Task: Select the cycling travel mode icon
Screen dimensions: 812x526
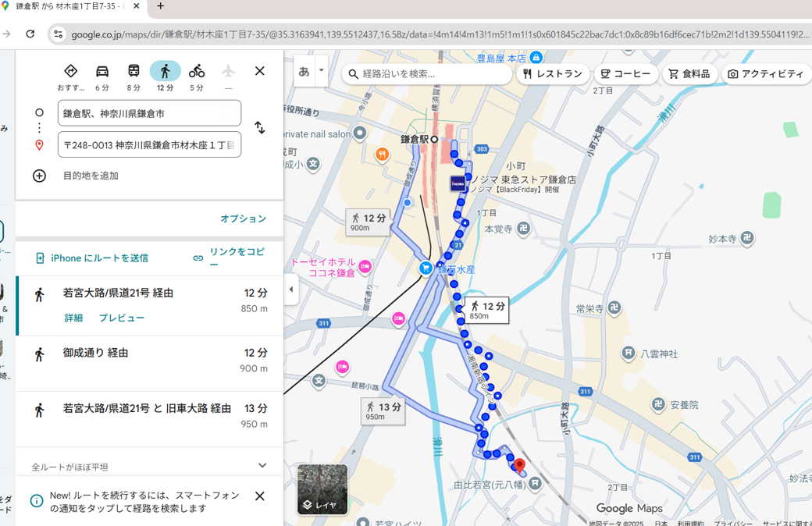Action: coord(197,72)
